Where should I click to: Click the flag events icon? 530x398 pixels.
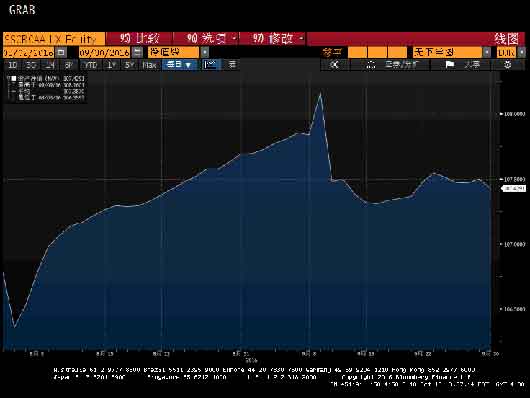click(x=449, y=64)
